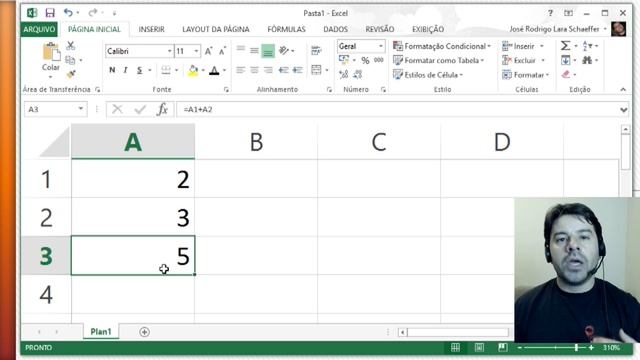This screenshot has height=360, width=640.
Task: Click the Clear eraser icon
Action: (x=565, y=74)
